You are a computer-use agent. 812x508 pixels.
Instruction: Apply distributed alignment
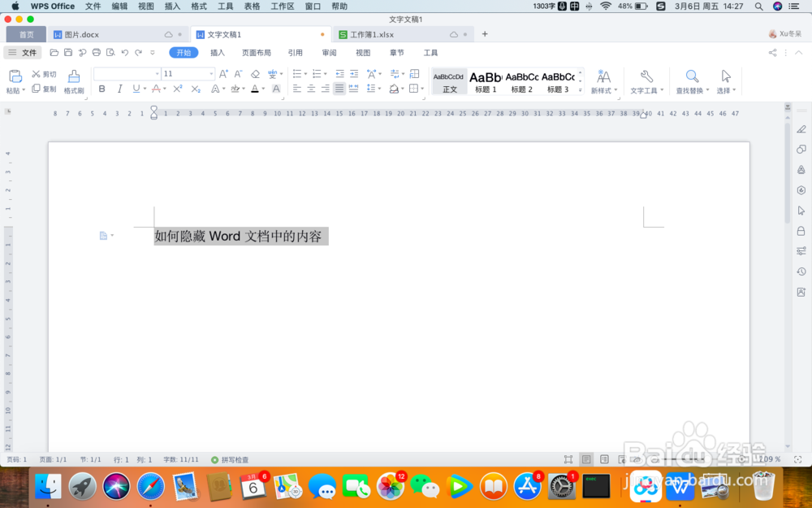tap(354, 89)
